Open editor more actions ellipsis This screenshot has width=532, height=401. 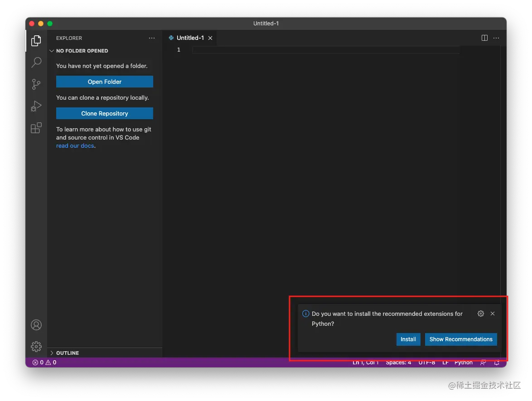(x=496, y=38)
